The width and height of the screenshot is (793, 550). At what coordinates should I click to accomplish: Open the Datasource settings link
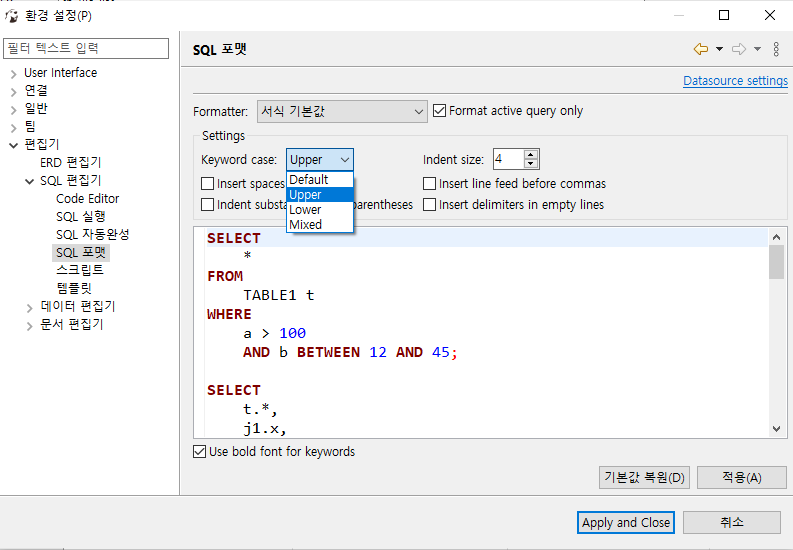[735, 81]
